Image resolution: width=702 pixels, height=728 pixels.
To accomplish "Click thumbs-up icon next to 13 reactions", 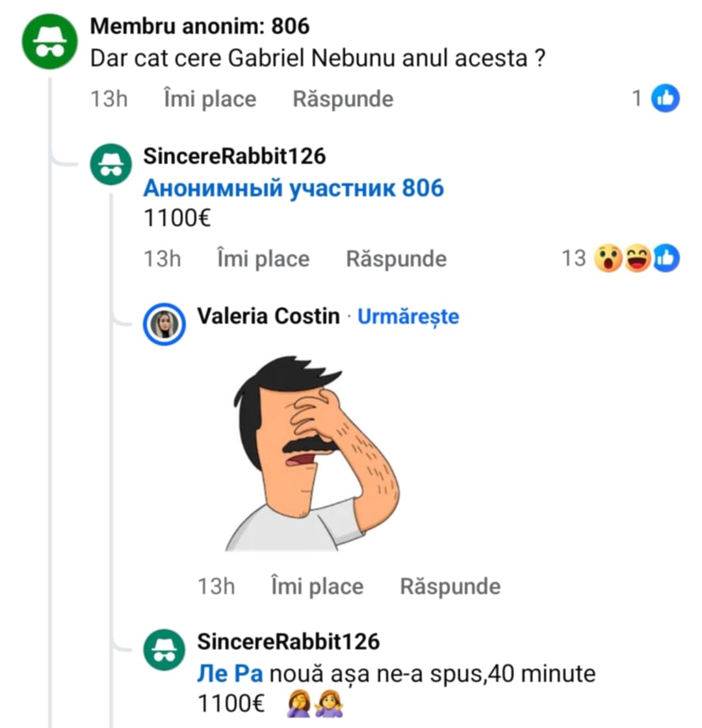I will 666,259.
